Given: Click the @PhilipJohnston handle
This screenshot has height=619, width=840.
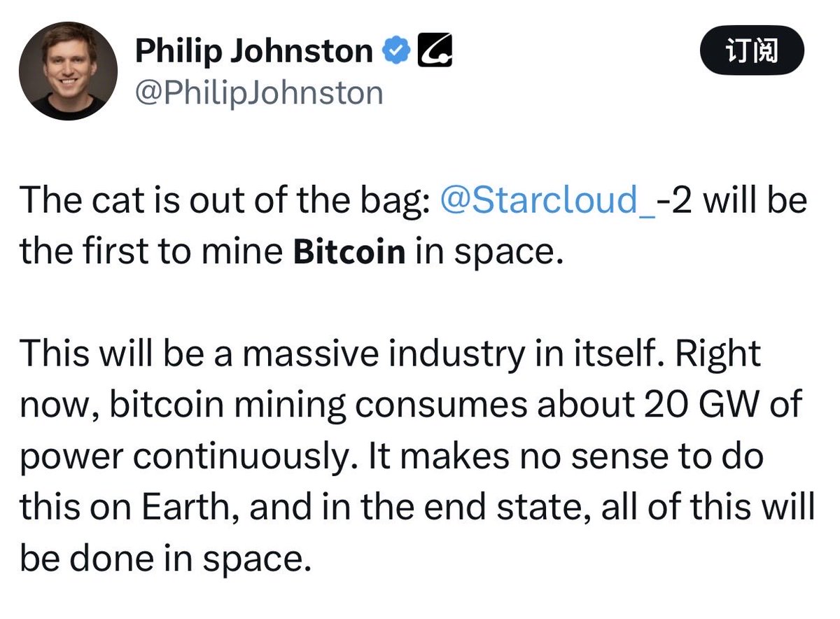Looking at the screenshot, I should coord(258,92).
